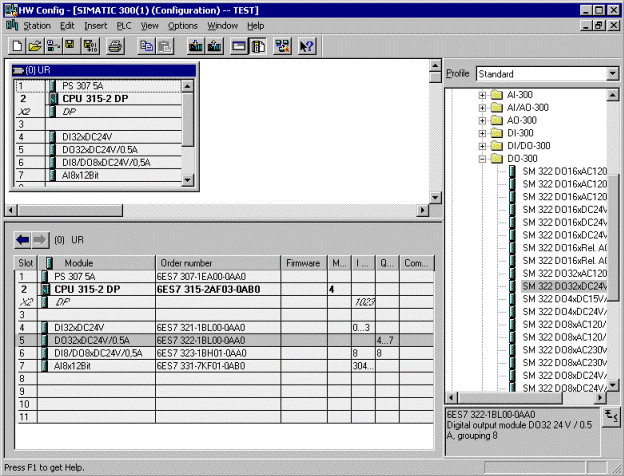
Task: Click the Open folder toolbar icon
Action: coord(35,46)
